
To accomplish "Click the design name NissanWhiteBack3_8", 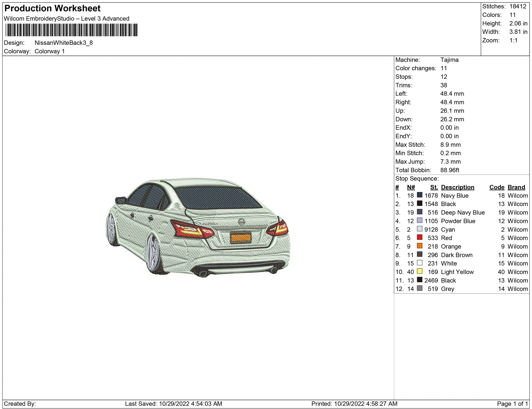I will [64, 43].
